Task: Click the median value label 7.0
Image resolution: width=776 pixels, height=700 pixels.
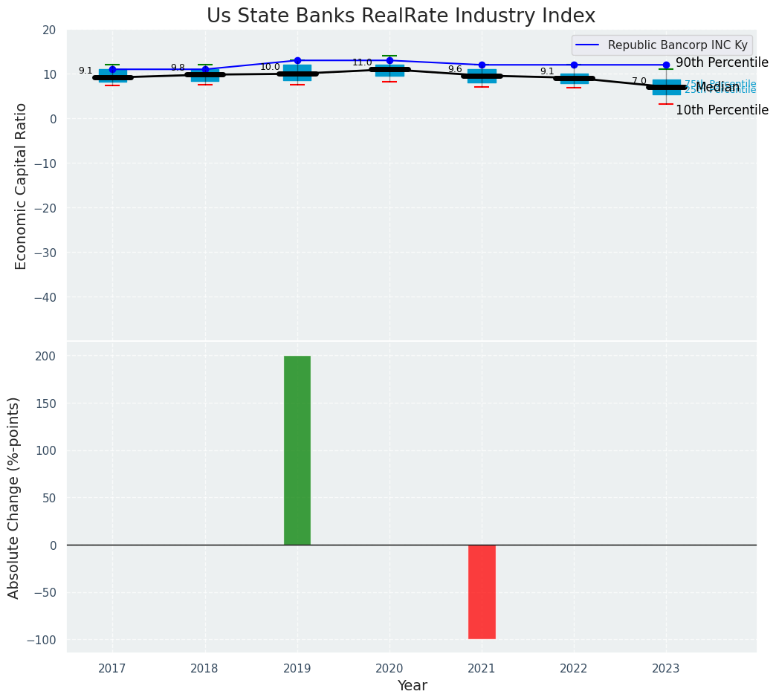Action: point(639,81)
